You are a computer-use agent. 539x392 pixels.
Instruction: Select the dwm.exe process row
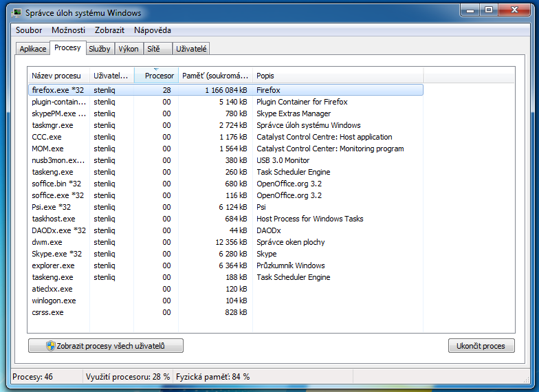coord(225,242)
